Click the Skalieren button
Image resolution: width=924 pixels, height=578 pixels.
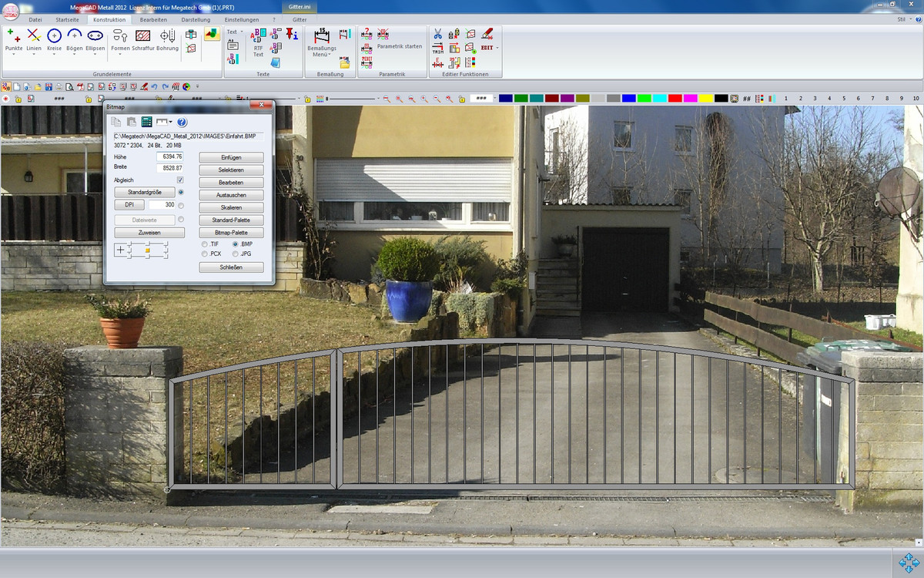tap(231, 208)
